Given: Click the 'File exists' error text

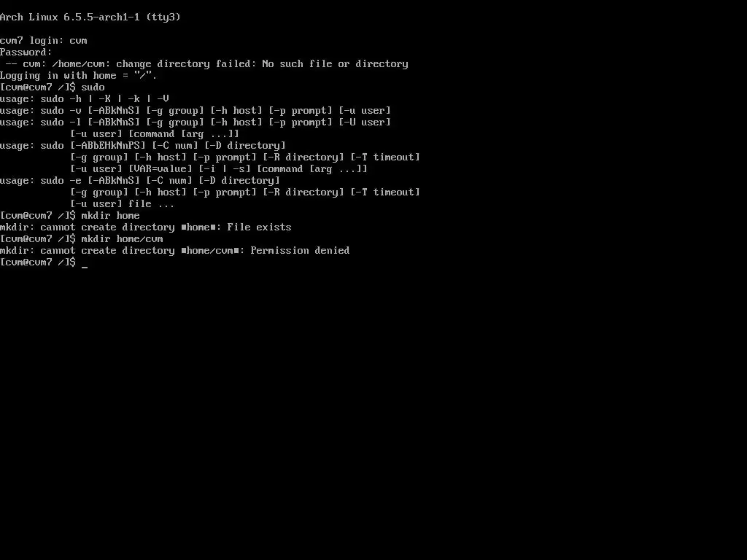Looking at the screenshot, I should (259, 227).
